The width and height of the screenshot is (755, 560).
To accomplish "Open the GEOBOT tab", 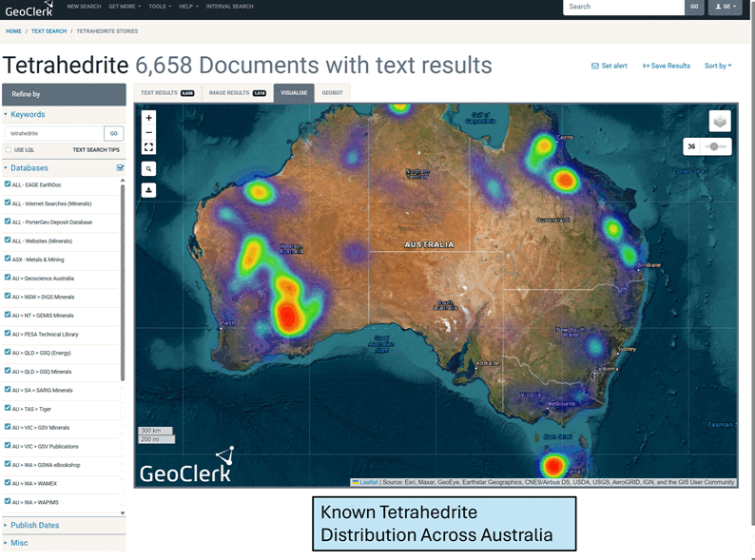I will pyautogui.click(x=332, y=93).
